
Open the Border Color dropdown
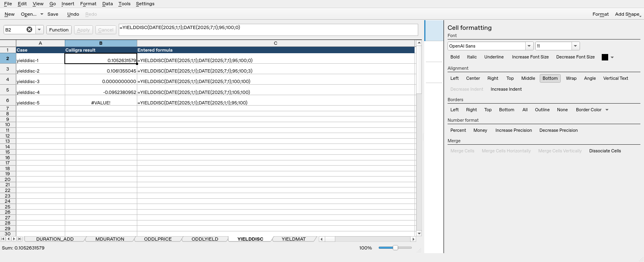coord(592,110)
